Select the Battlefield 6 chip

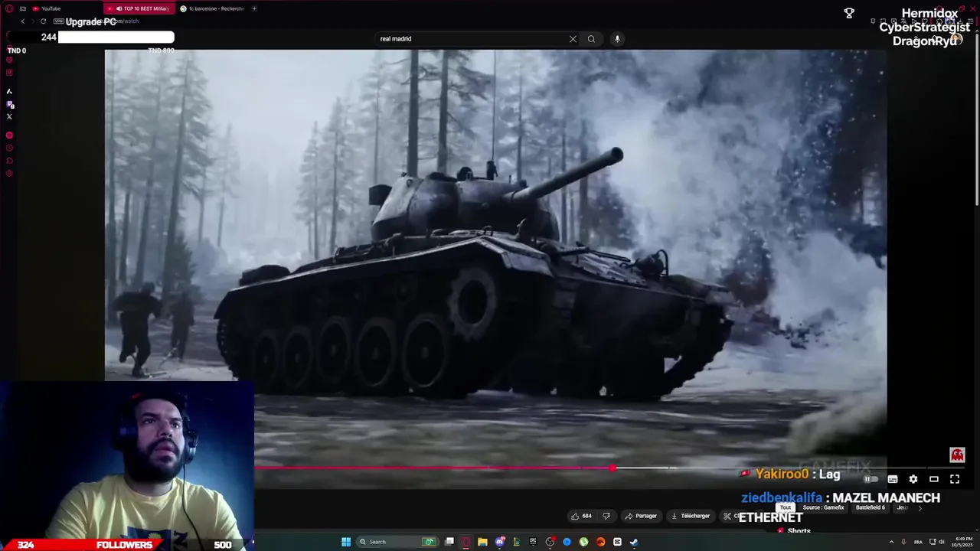[x=871, y=507]
